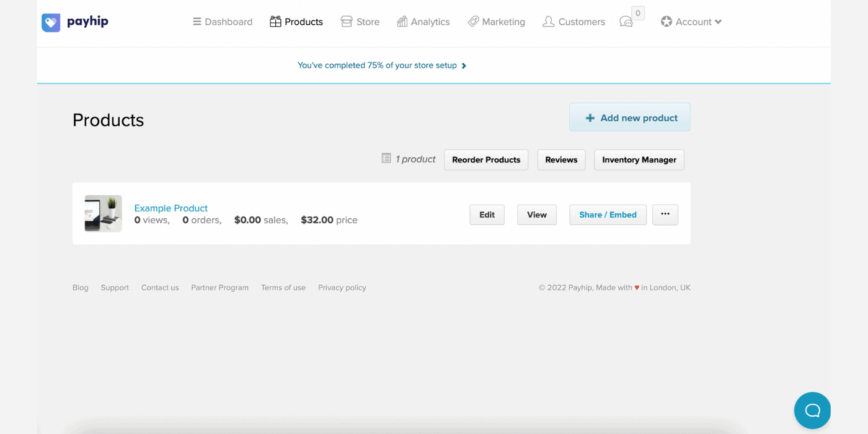The image size is (868, 434).
Task: Click the red heart icon in footer
Action: coord(637,288)
